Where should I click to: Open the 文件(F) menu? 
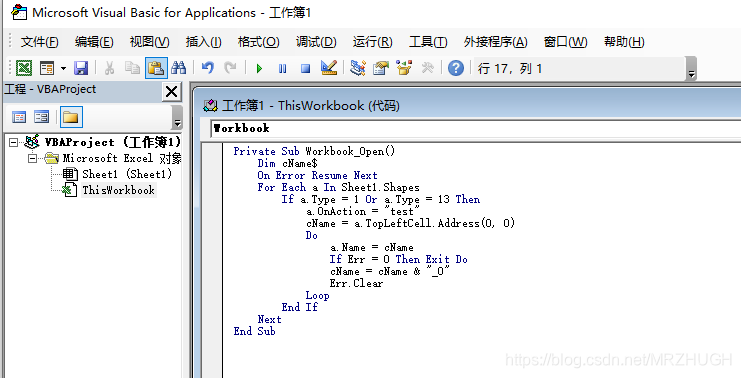tap(39, 42)
